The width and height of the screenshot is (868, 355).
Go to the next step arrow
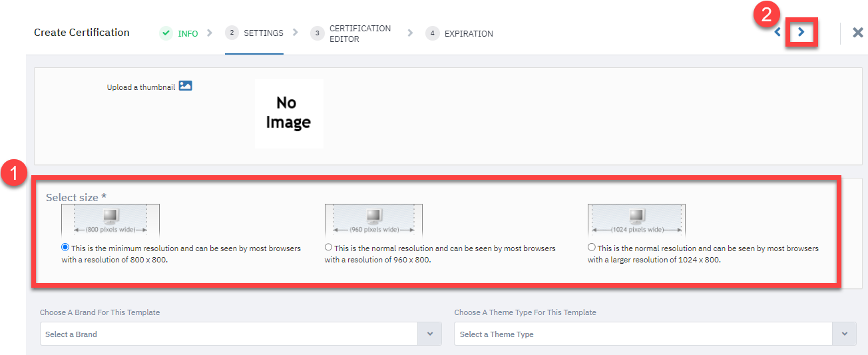(x=801, y=32)
